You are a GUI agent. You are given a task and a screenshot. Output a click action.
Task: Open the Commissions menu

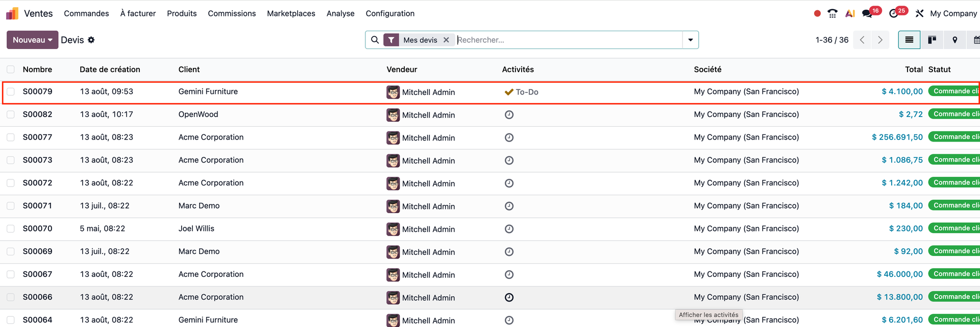click(x=232, y=13)
